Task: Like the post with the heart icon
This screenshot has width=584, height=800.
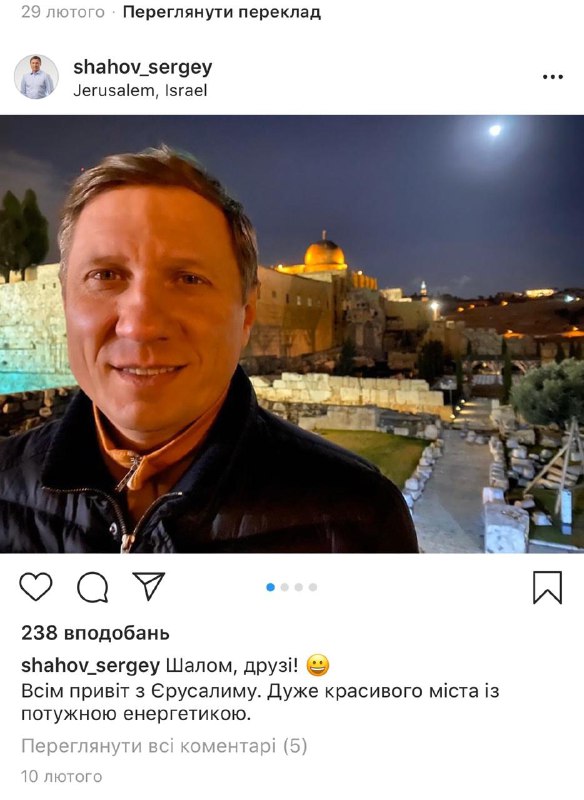Action: click(x=36, y=587)
